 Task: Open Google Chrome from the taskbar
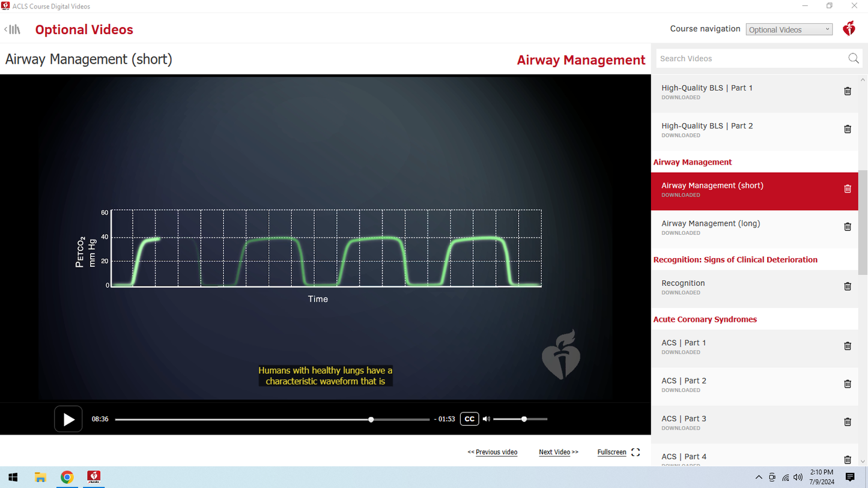pos(67,478)
